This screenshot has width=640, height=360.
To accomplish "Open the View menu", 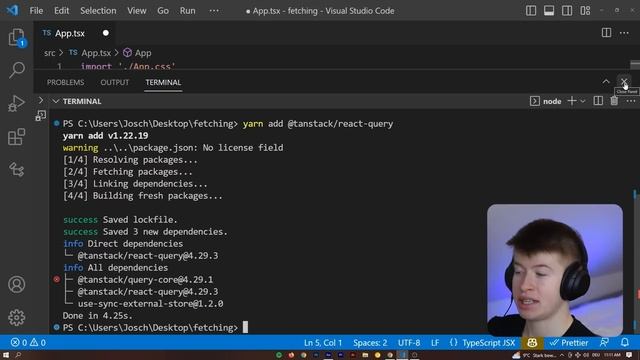I will 137,11.
